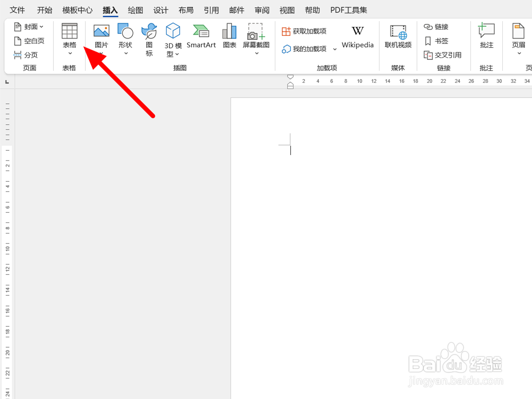Image resolution: width=532 pixels, height=399 pixels.
Task: Click the Header (页眉) icon
Action: [x=519, y=31]
